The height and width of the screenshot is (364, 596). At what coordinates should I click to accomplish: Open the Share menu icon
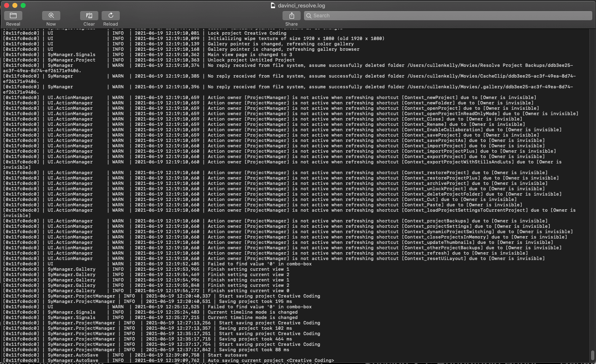coord(292,16)
